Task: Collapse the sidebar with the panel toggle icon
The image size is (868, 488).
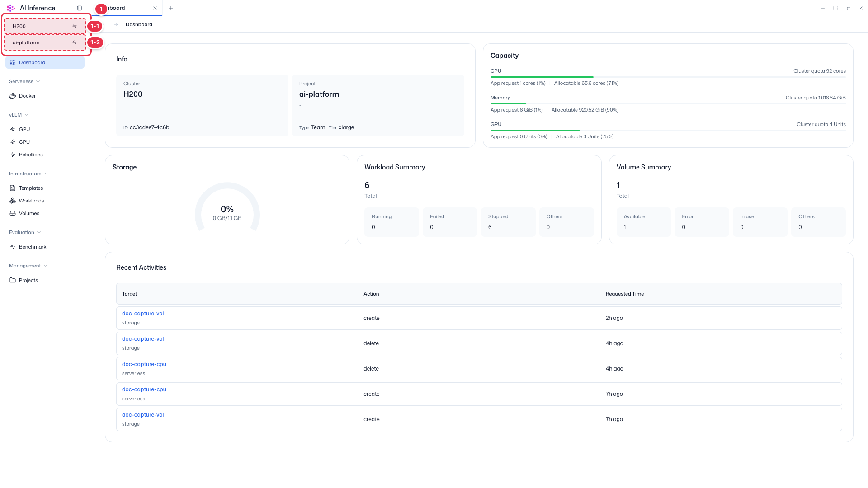Action: (x=80, y=8)
